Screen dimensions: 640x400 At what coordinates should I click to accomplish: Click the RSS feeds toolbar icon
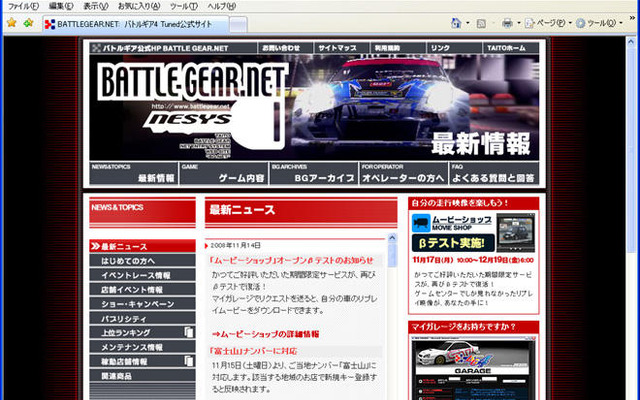pyautogui.click(x=481, y=23)
